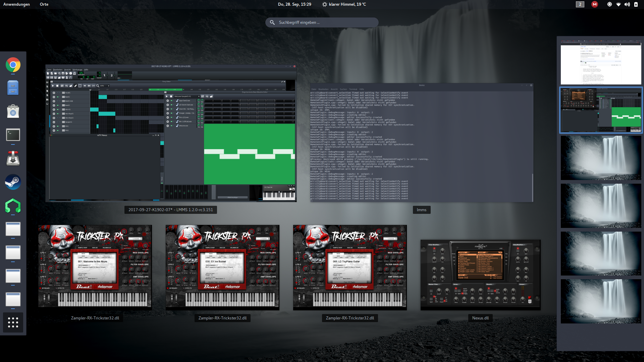
Task: Open the Welcome-Sample01 pattern selector dropdown
Action: tap(199, 97)
